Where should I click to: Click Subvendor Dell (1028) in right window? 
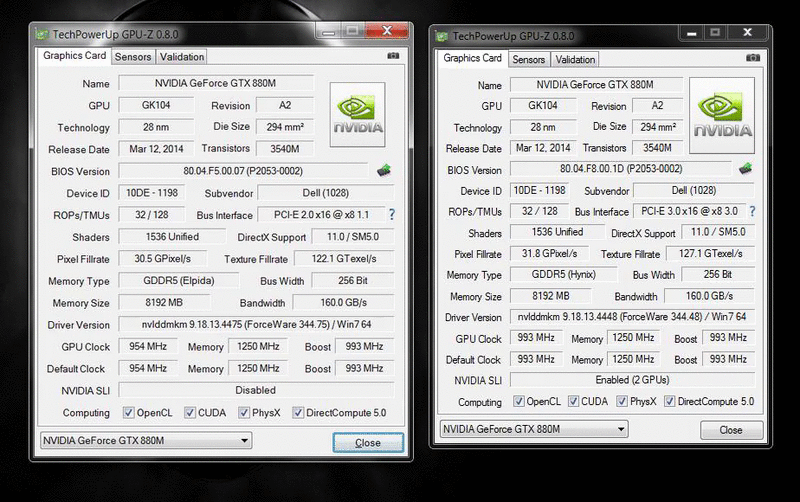[x=694, y=190]
